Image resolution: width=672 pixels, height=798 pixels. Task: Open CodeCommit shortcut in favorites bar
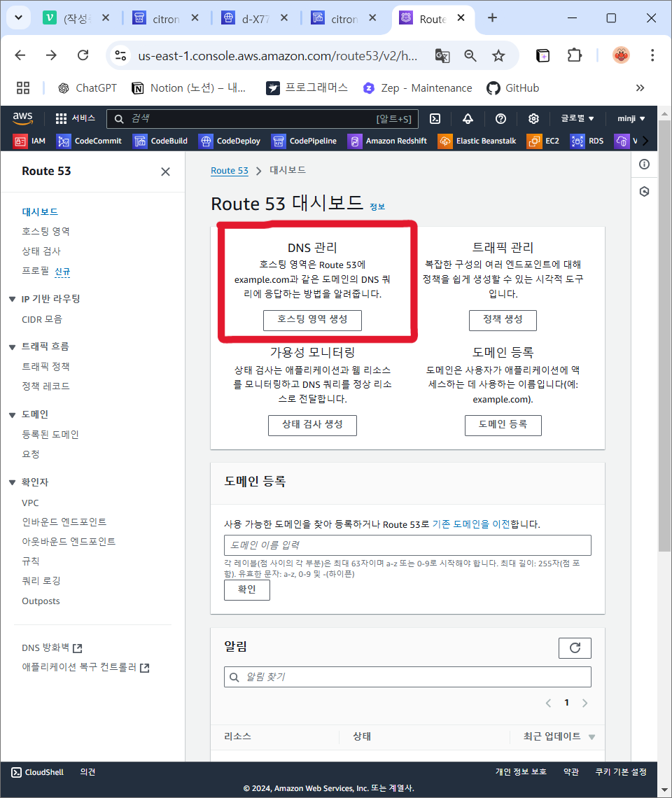[x=90, y=141]
